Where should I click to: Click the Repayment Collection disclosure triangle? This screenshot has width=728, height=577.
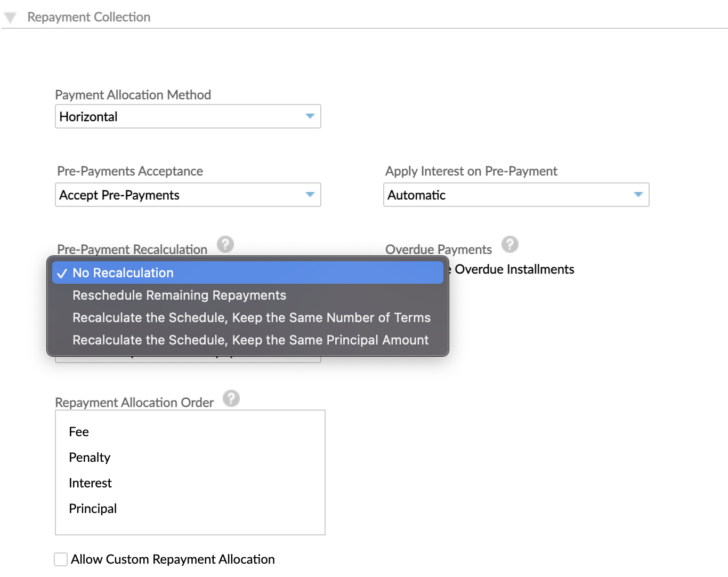10,17
